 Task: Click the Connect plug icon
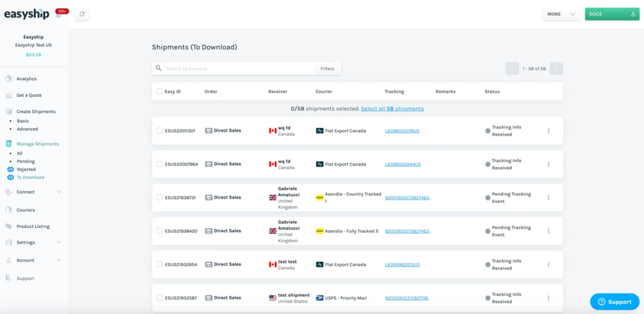point(9,192)
